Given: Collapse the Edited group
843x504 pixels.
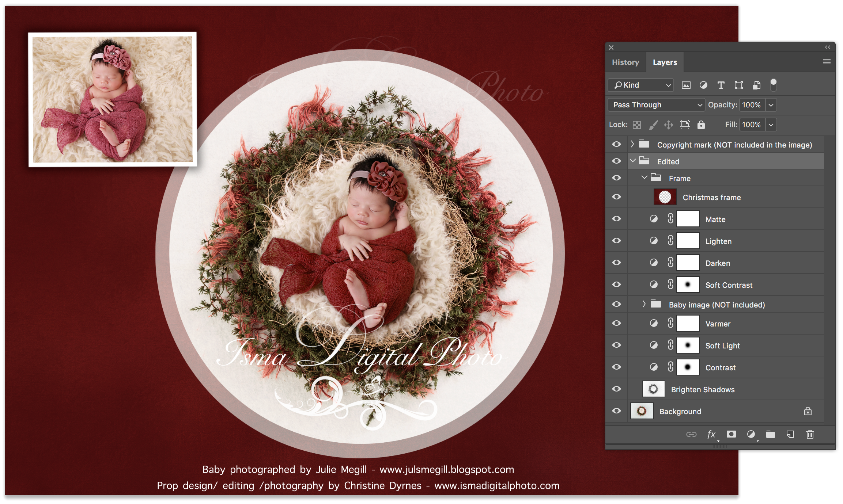Looking at the screenshot, I should click(633, 161).
